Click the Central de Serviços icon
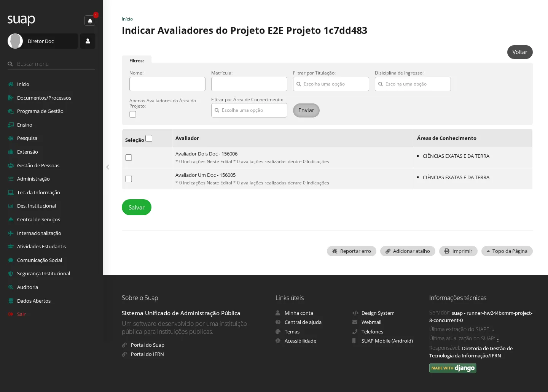Screen dimensions: 548x392 click(x=11, y=219)
